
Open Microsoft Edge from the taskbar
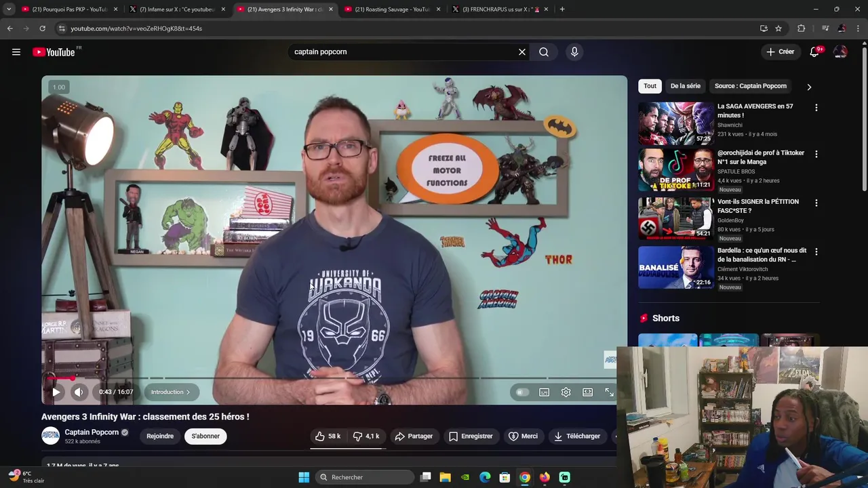tap(485, 477)
